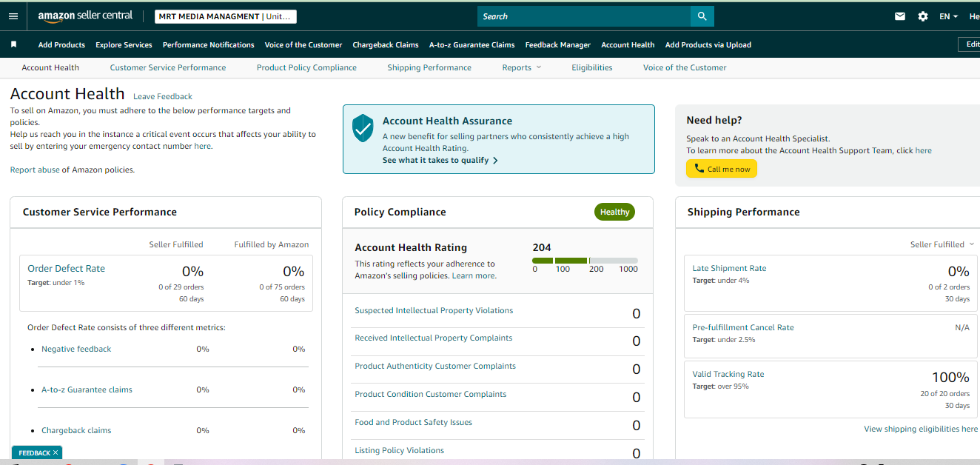Click the Amazon Seller Central logo

pos(85,16)
